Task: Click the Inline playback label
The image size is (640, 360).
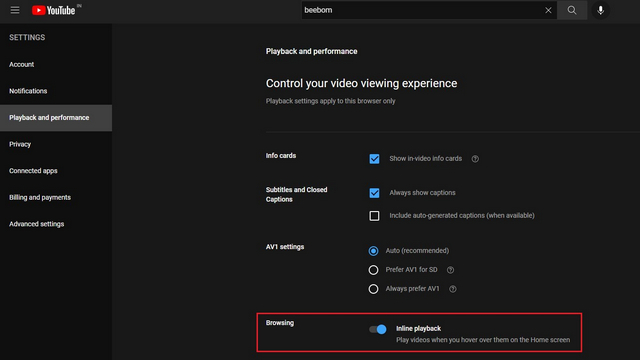Action: coord(418,329)
